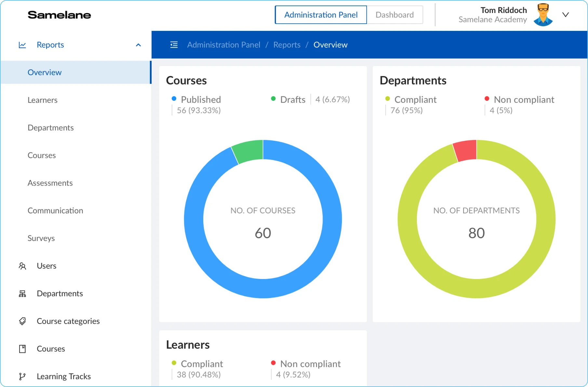Toggle the Drafts legend item in Courses
The width and height of the screenshot is (588, 387).
click(x=292, y=100)
